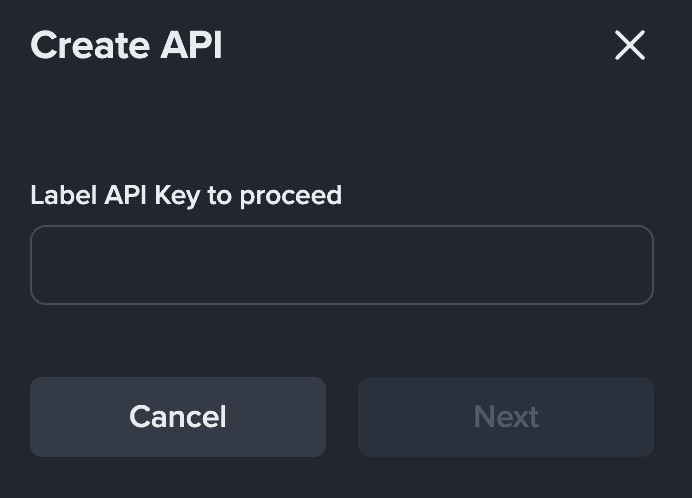Screen dimensions: 692x498
Task: Click the Next button
Action: pos(506,417)
